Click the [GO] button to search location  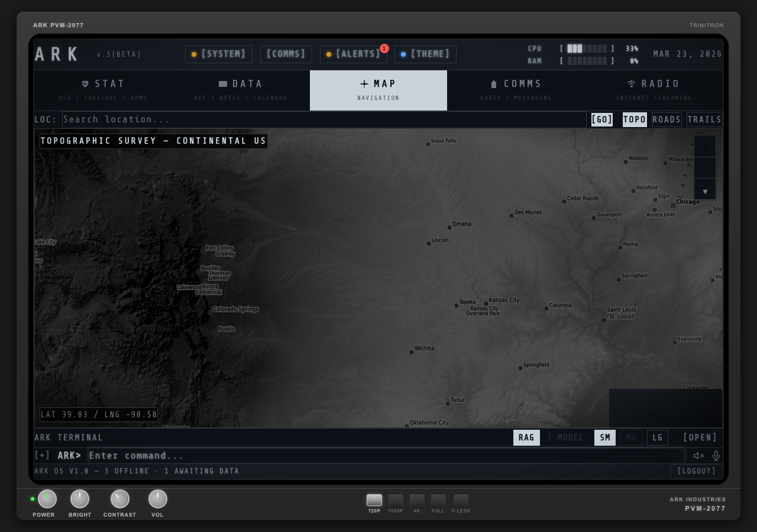tap(601, 119)
